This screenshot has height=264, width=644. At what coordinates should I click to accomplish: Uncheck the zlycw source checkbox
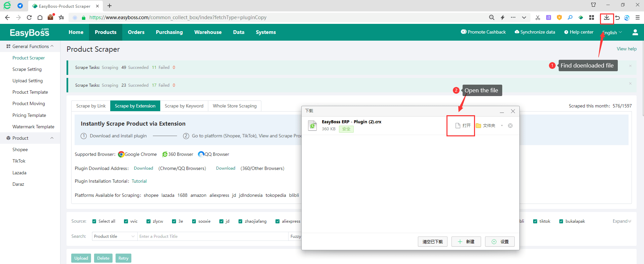coord(148,221)
